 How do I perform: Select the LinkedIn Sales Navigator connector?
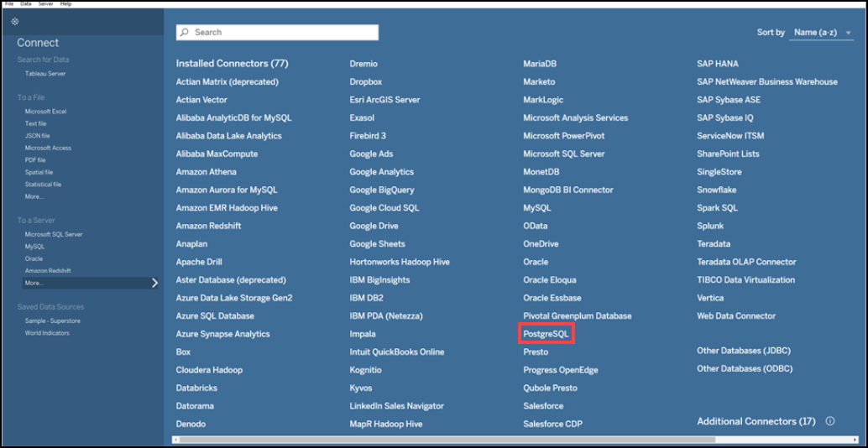tap(397, 406)
